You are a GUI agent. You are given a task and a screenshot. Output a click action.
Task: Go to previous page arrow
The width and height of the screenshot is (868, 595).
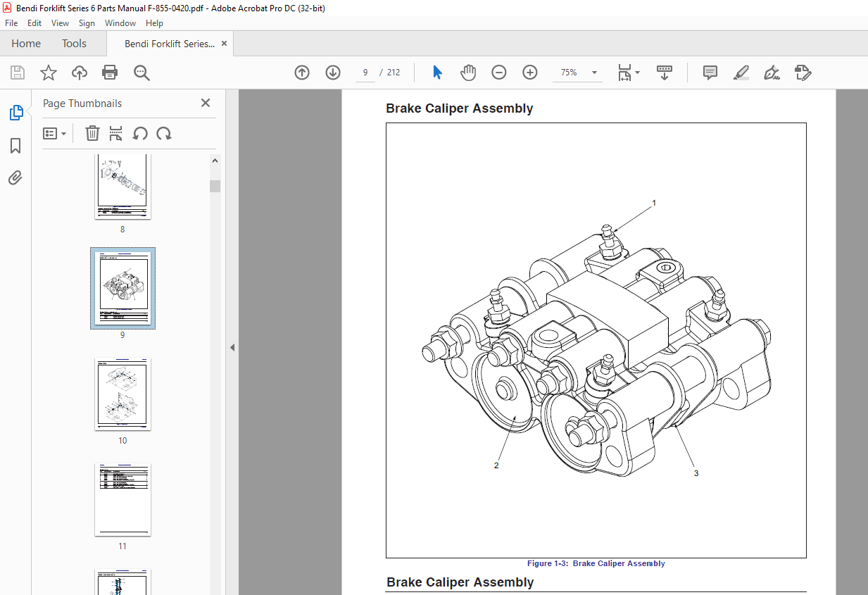(x=302, y=73)
